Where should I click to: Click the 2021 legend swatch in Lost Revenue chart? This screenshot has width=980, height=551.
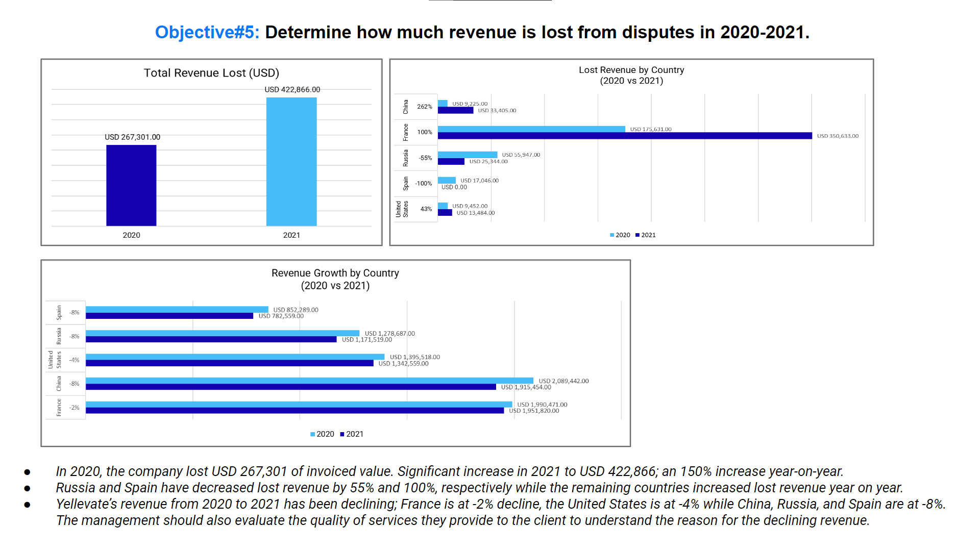tap(638, 235)
